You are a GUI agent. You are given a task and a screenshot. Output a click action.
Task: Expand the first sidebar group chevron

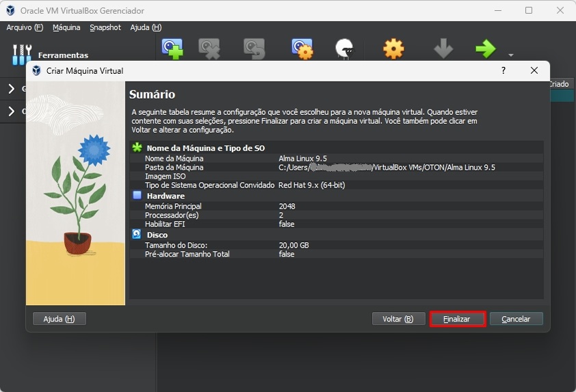(x=12, y=88)
